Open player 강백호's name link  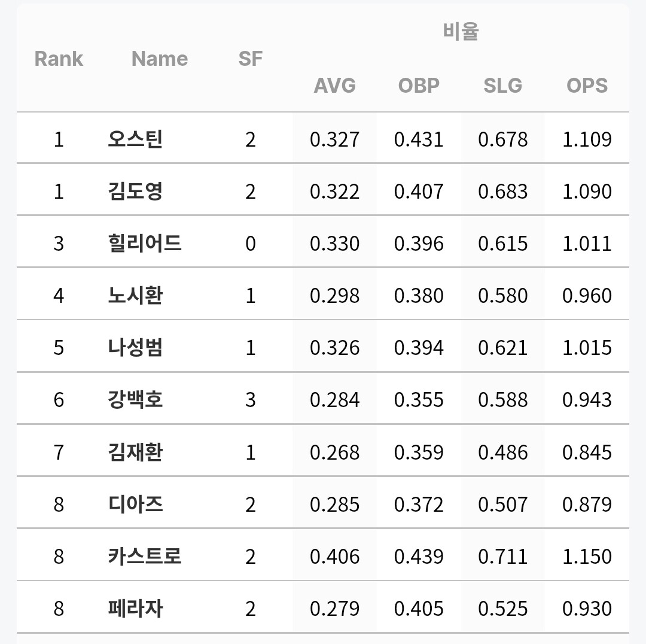(135, 400)
